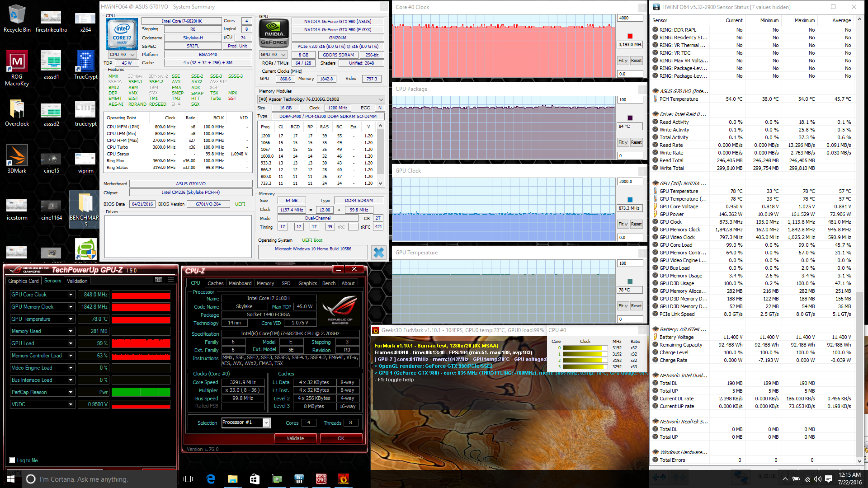The image size is (868, 488).
Task: Open the CPU #0 selector dropdown
Action: [x=122, y=55]
